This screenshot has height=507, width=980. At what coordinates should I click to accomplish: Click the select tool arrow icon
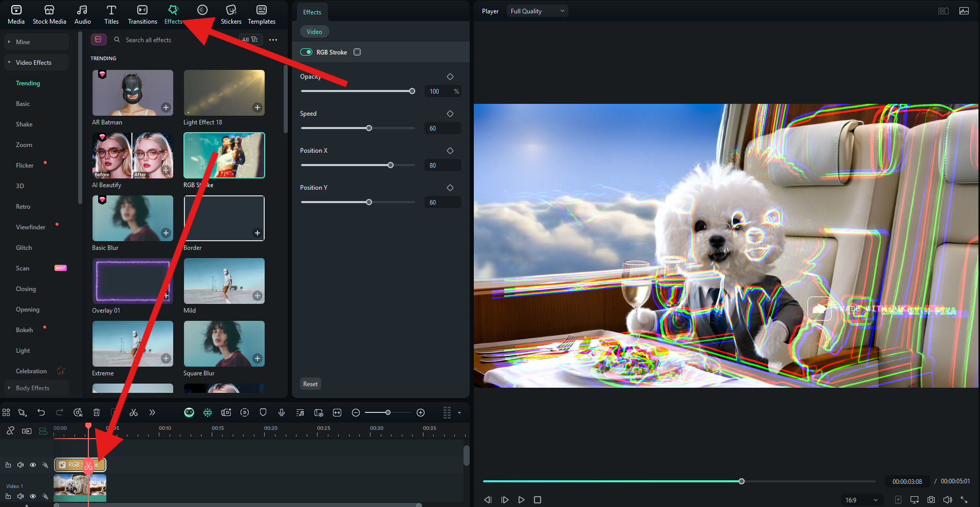(22, 412)
